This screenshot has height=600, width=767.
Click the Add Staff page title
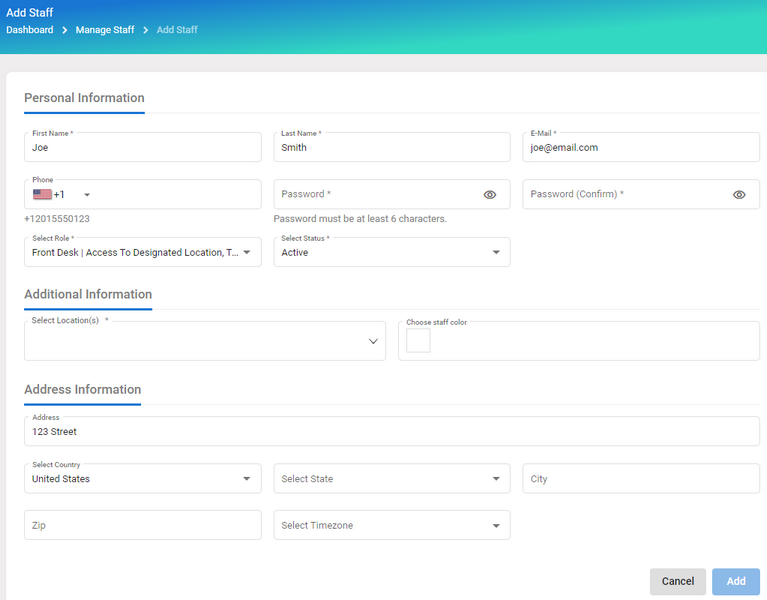pyautogui.click(x=29, y=12)
